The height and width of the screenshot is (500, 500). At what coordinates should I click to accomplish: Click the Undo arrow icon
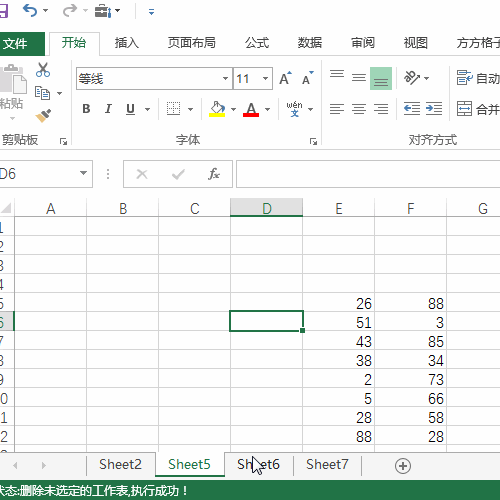point(30,11)
